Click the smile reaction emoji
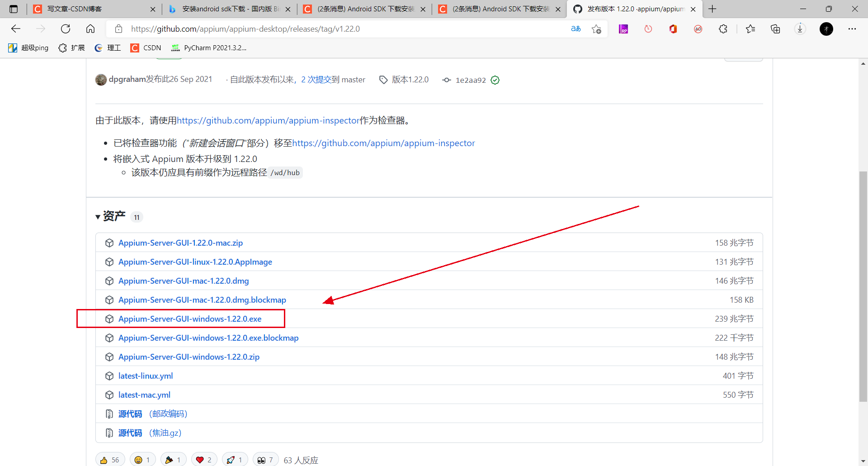Screen dimensions: 868x466 pos(138,460)
